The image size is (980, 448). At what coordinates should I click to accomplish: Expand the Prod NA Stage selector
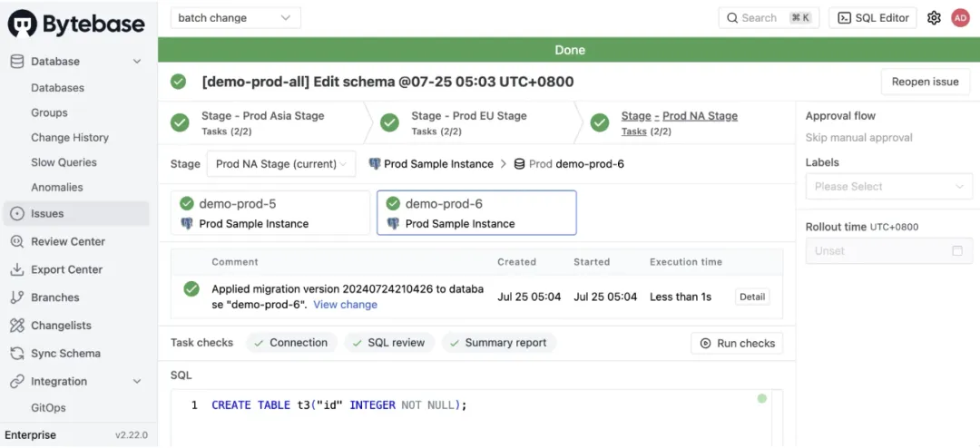tap(281, 164)
